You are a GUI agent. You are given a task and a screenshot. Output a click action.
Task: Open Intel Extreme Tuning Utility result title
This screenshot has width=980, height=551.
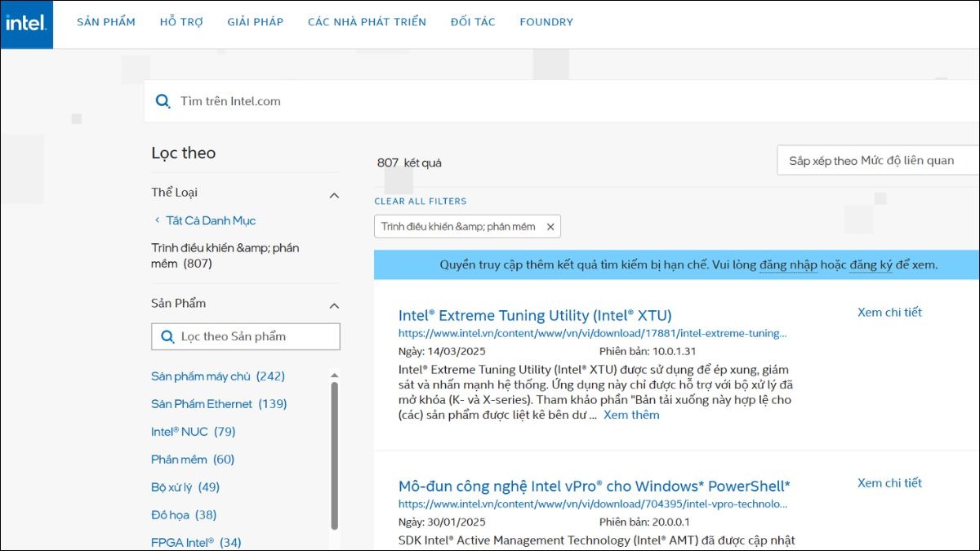pos(535,315)
